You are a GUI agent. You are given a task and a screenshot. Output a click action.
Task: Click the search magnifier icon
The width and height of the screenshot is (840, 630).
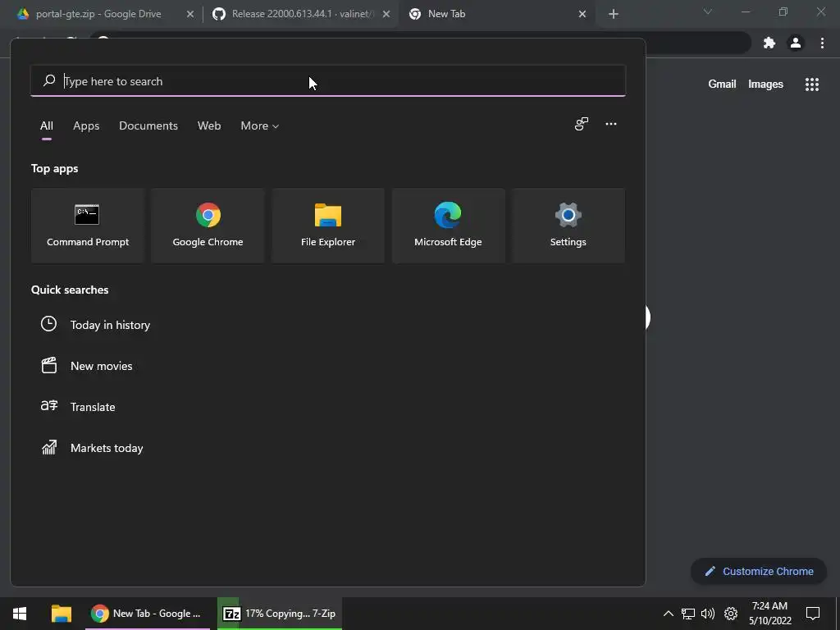(48, 81)
